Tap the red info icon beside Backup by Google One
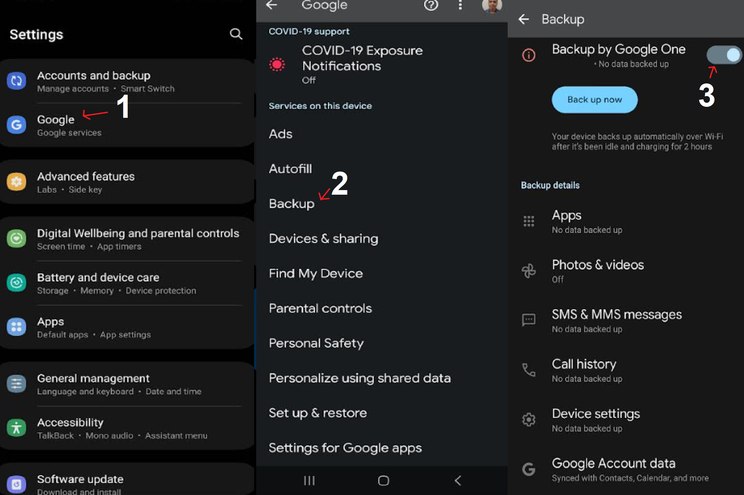 pos(529,55)
